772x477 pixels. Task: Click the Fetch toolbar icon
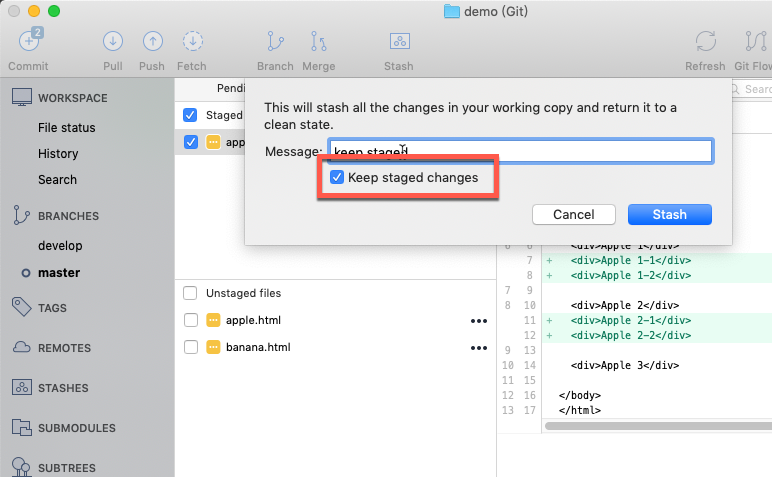(x=193, y=41)
